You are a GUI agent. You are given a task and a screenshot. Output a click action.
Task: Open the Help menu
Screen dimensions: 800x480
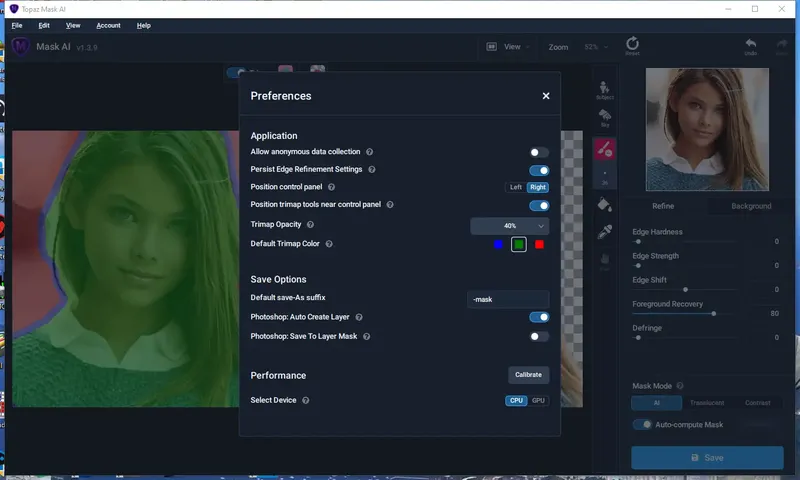(143, 26)
